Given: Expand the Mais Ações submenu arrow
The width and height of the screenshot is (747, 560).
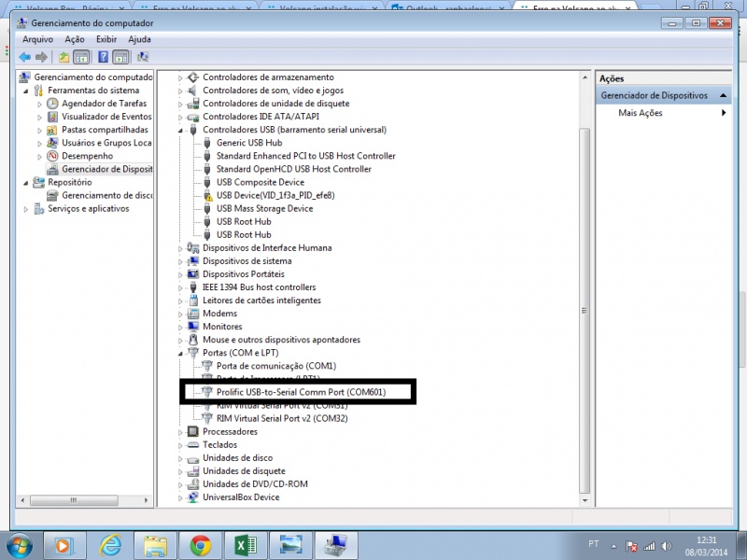Looking at the screenshot, I should pyautogui.click(x=724, y=113).
